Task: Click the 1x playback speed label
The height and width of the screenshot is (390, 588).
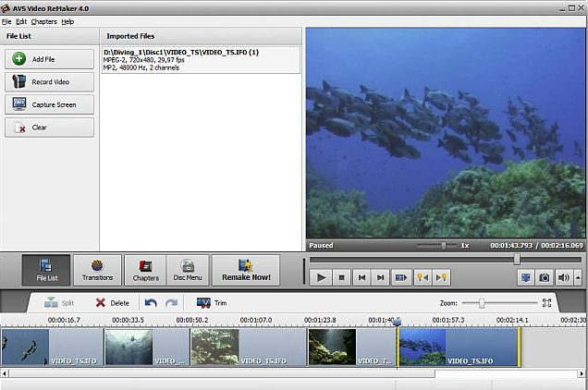Action: pos(465,245)
